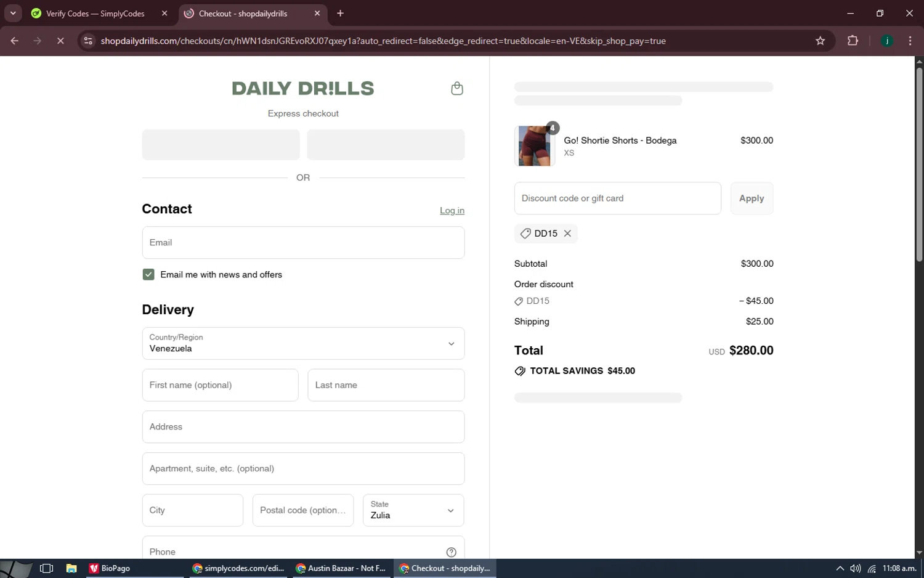This screenshot has height=578, width=924.
Task: Open File Explorer from the taskbar
Action: 71,568
